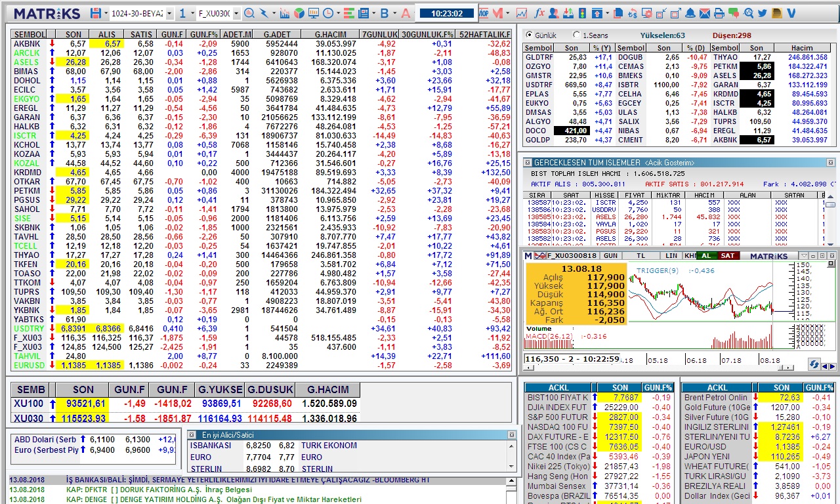Select the 1.Seans radio button
This screenshot has height=504, width=840.
[x=576, y=35]
